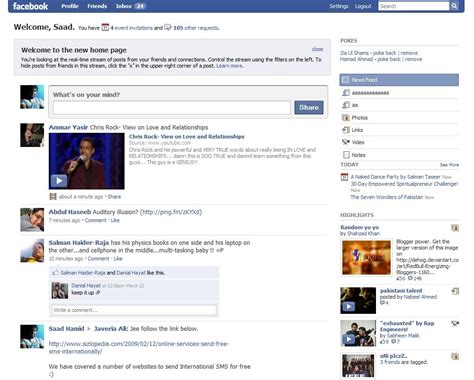
Task: Click Logout
Action: point(363,6)
